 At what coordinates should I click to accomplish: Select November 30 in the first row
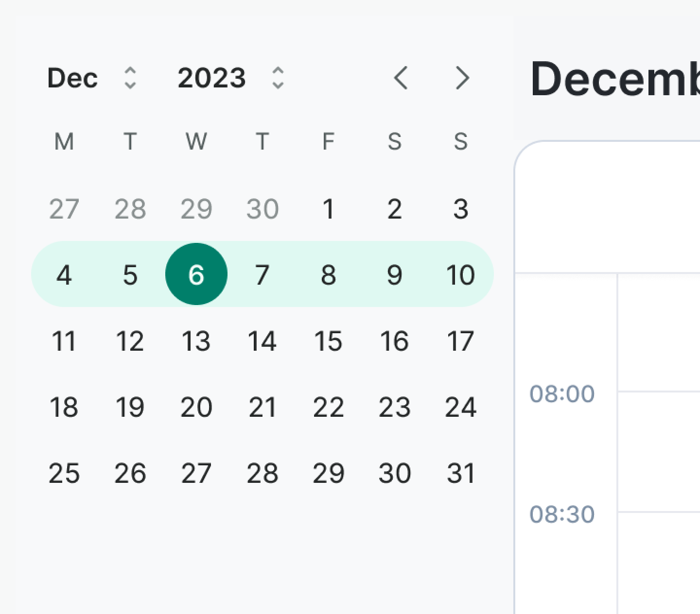tap(262, 209)
